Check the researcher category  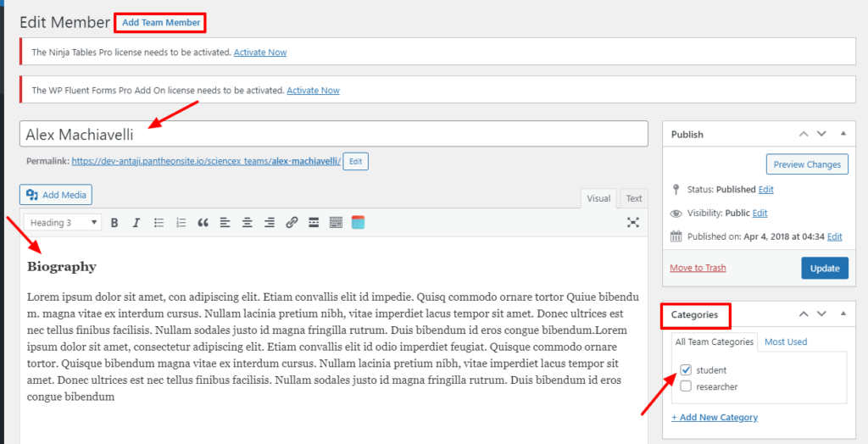coord(686,387)
